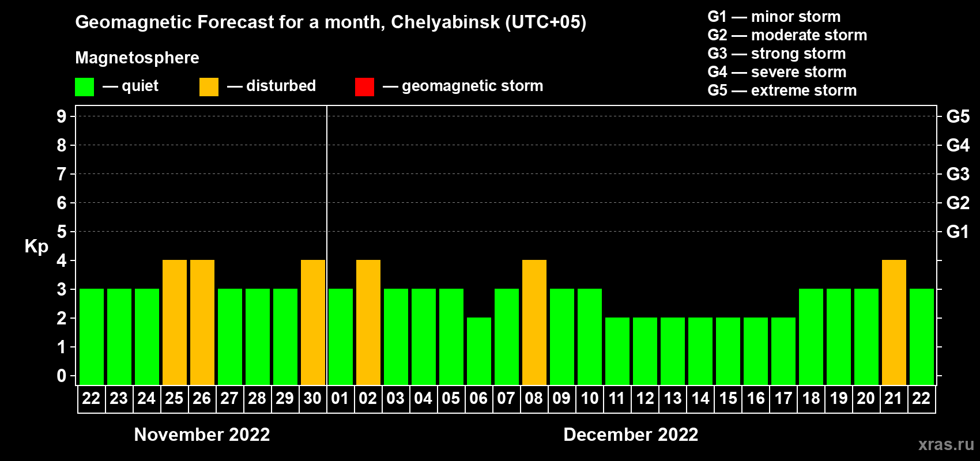Click the December 2022 label
Screen dimensions: 980x461
pos(631,434)
